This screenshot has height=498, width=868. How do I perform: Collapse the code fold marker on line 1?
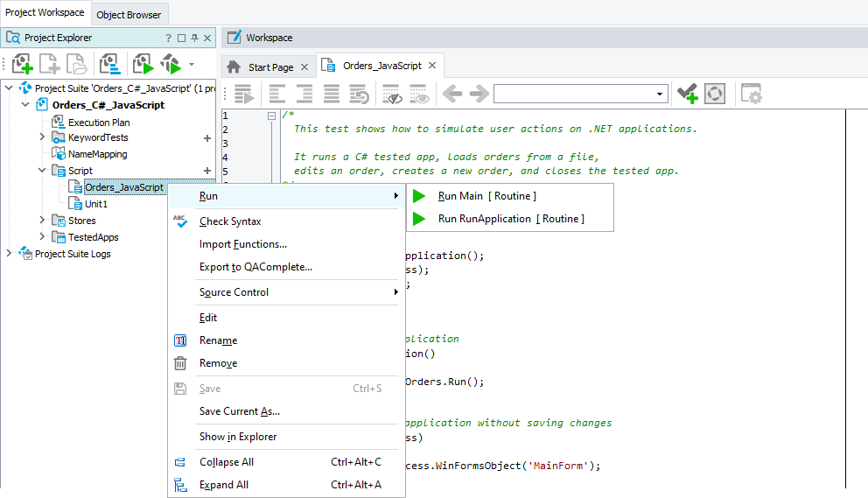coord(271,116)
